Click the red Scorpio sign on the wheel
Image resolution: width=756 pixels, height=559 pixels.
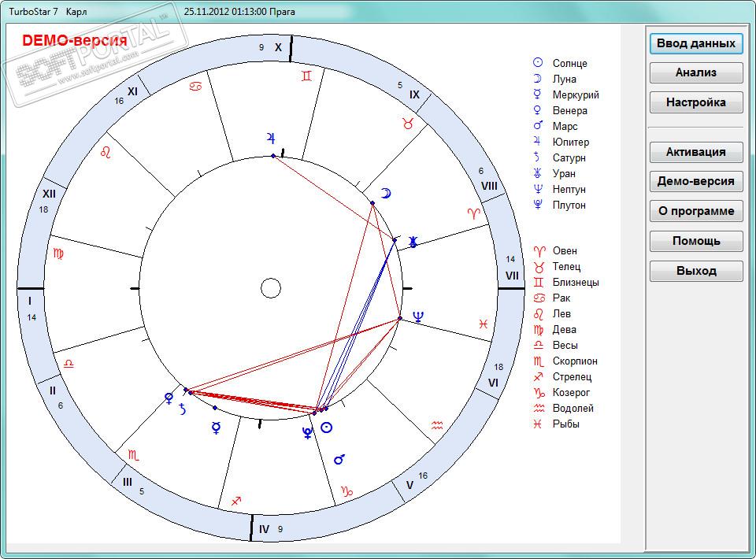point(134,455)
